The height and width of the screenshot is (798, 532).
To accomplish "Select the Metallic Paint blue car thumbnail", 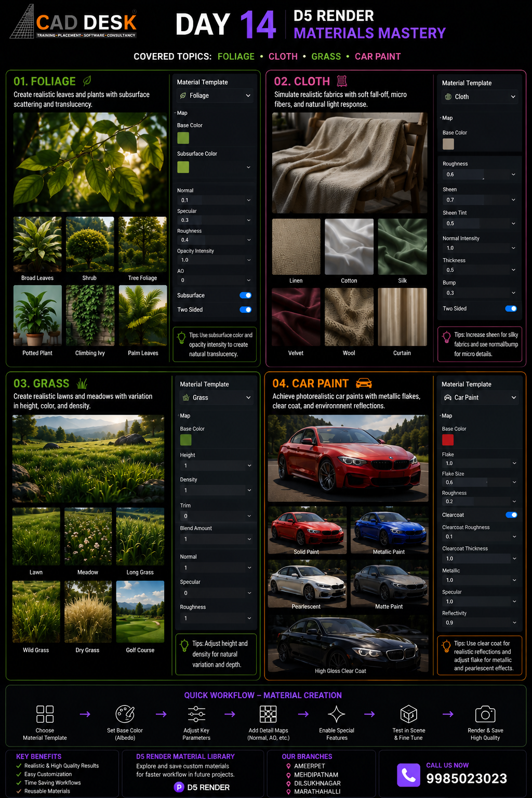I will (389, 530).
